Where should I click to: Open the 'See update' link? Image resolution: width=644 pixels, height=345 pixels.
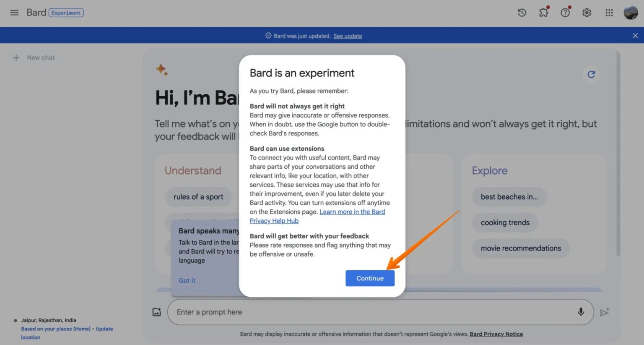click(x=348, y=36)
